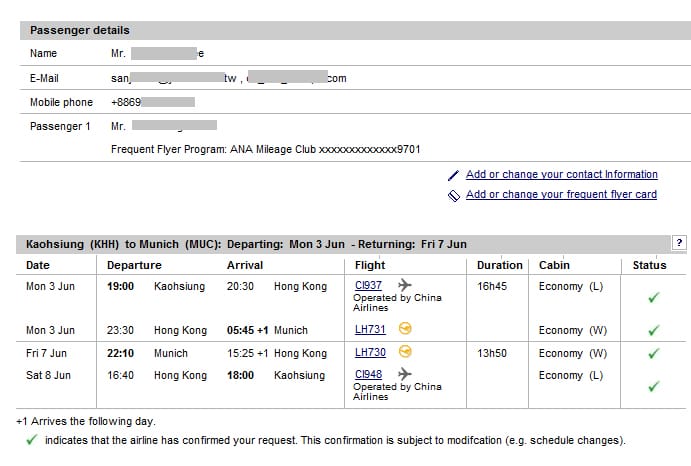
Task: Click the Date column header
Action: pos(38,265)
